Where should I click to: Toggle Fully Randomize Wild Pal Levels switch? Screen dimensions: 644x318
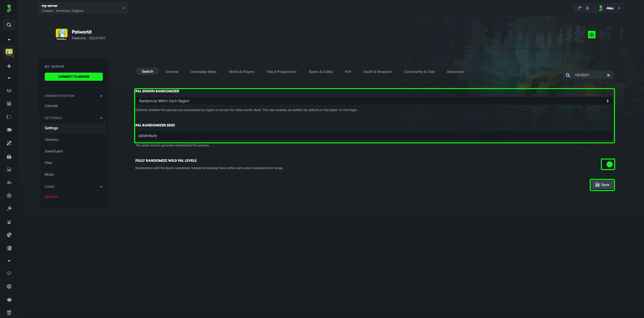[x=608, y=164]
